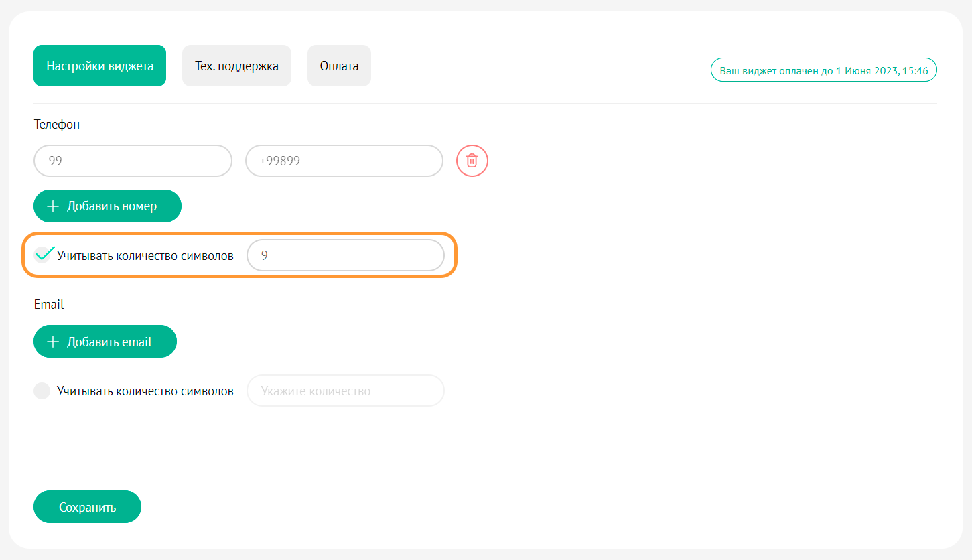Click the plus icon in Добавить номер
The image size is (972, 560).
pyautogui.click(x=53, y=206)
